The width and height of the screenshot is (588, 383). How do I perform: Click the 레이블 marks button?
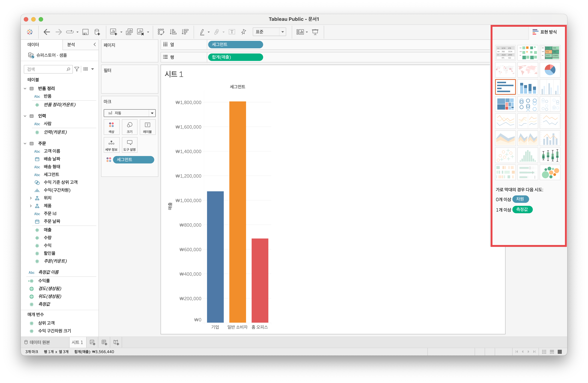coord(148,127)
